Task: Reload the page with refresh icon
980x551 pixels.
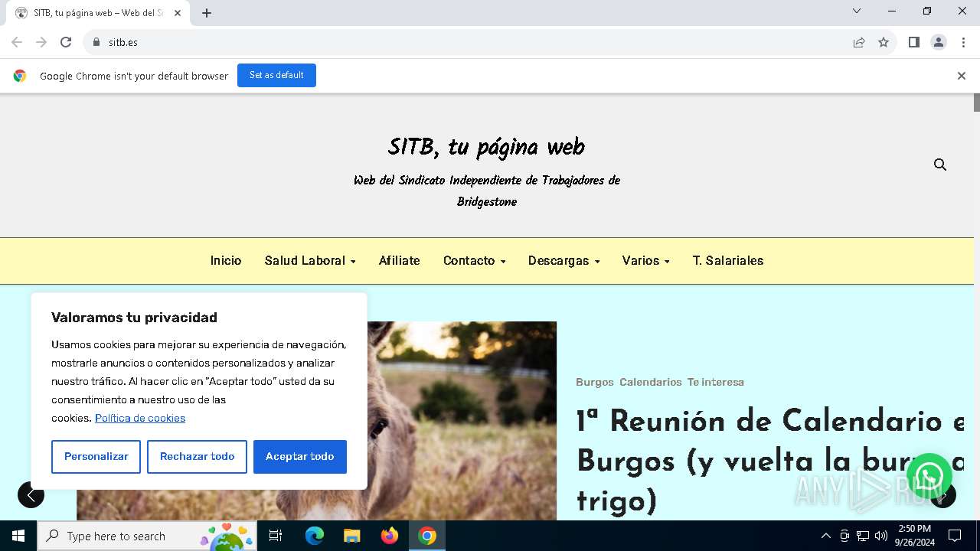Action: pyautogui.click(x=66, y=42)
